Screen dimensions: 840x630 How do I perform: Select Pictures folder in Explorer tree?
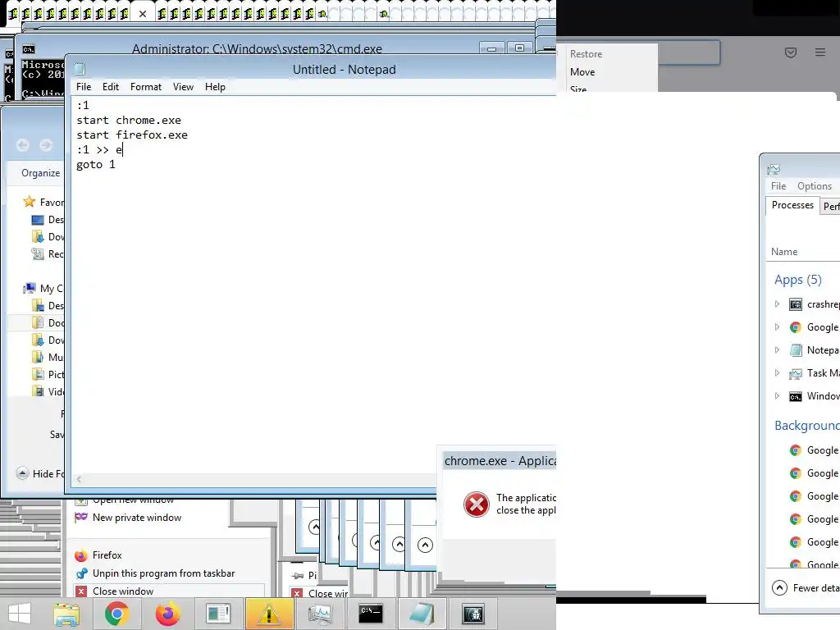coord(48,374)
